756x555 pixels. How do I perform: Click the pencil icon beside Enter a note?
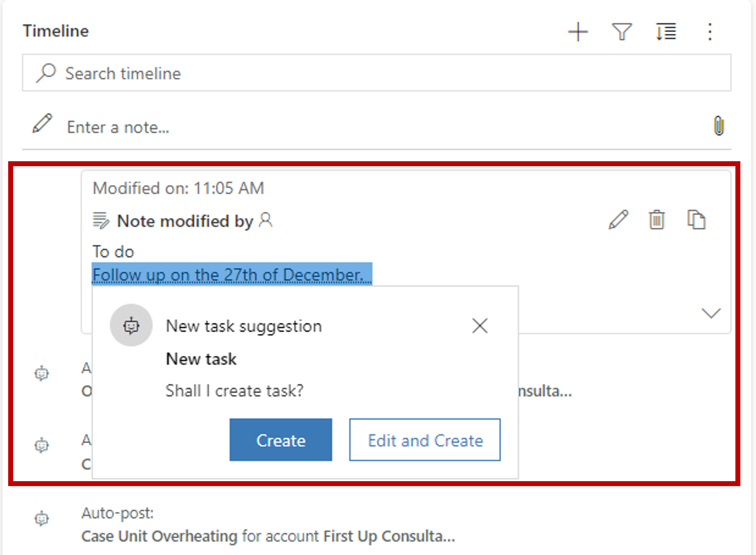pyautogui.click(x=42, y=124)
